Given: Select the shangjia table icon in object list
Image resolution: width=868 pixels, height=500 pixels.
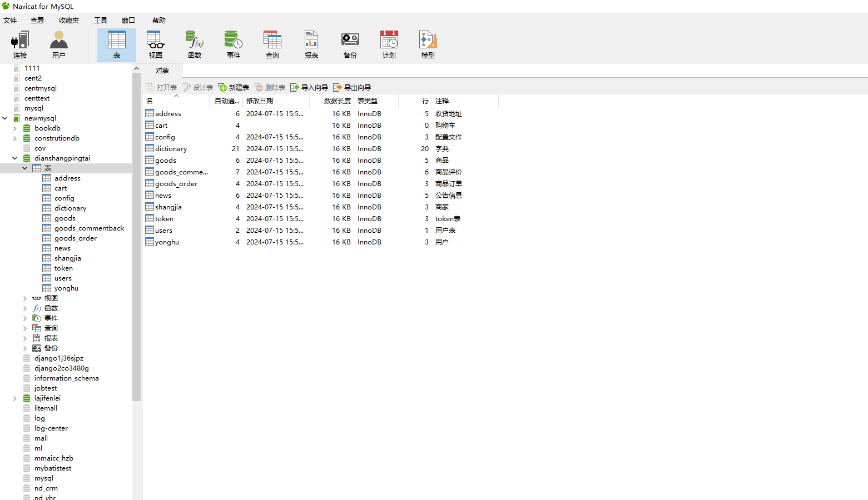Looking at the screenshot, I should (x=150, y=207).
